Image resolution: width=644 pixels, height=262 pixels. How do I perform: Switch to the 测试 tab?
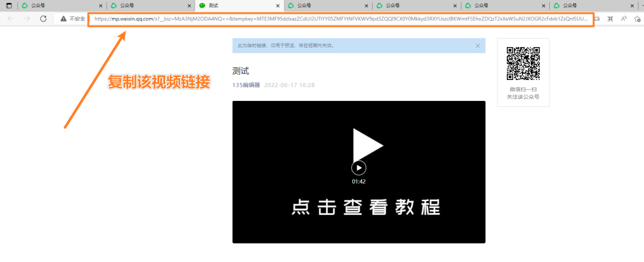coord(233,5)
